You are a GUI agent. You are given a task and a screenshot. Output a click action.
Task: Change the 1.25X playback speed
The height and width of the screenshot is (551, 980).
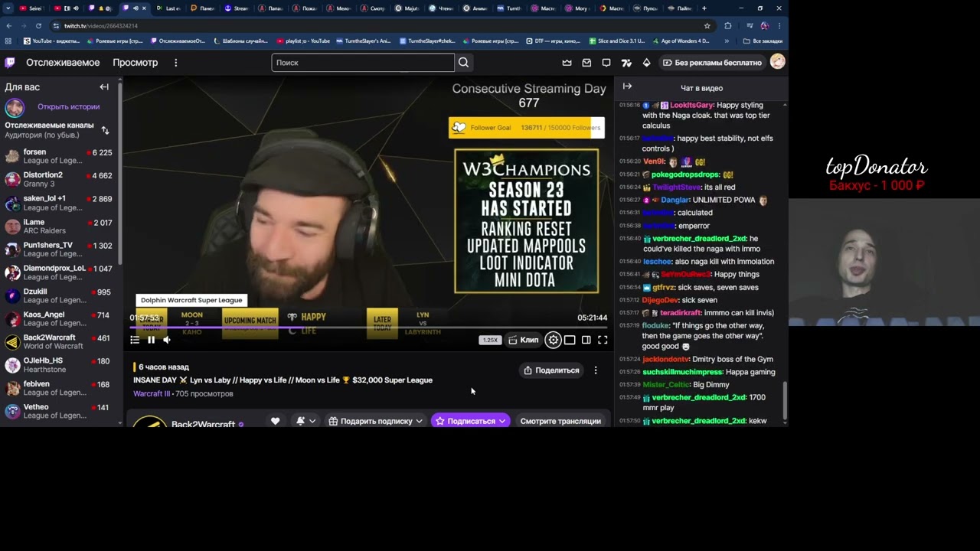coord(490,340)
